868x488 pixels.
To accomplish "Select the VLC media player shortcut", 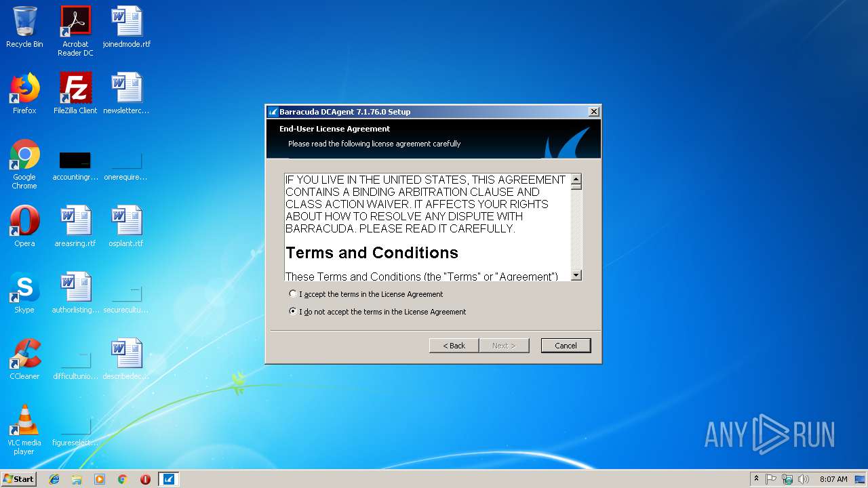I will click(x=24, y=430).
